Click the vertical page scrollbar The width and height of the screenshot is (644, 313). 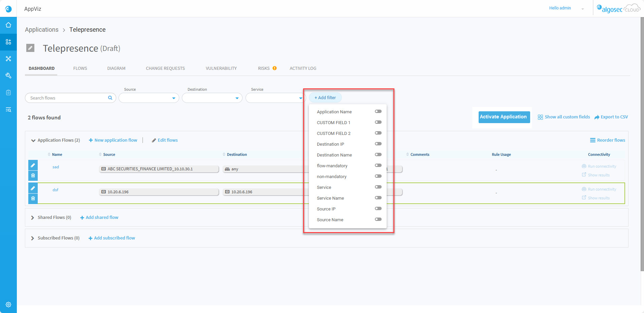(642, 144)
